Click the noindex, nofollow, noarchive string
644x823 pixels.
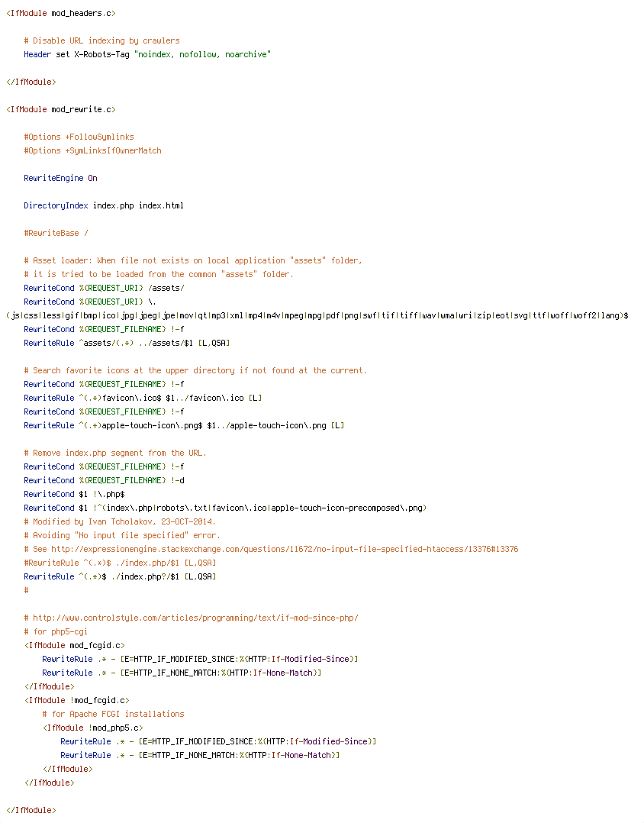coord(202,54)
